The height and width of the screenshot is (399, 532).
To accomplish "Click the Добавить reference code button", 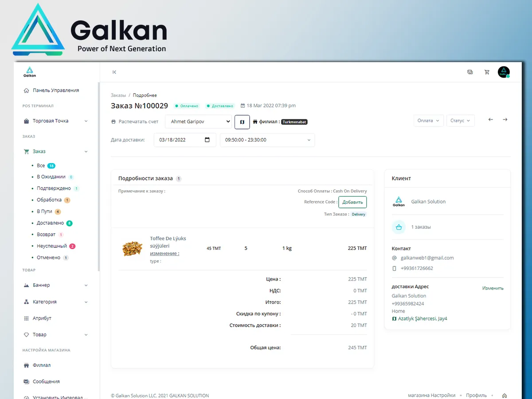I will pyautogui.click(x=352, y=202).
